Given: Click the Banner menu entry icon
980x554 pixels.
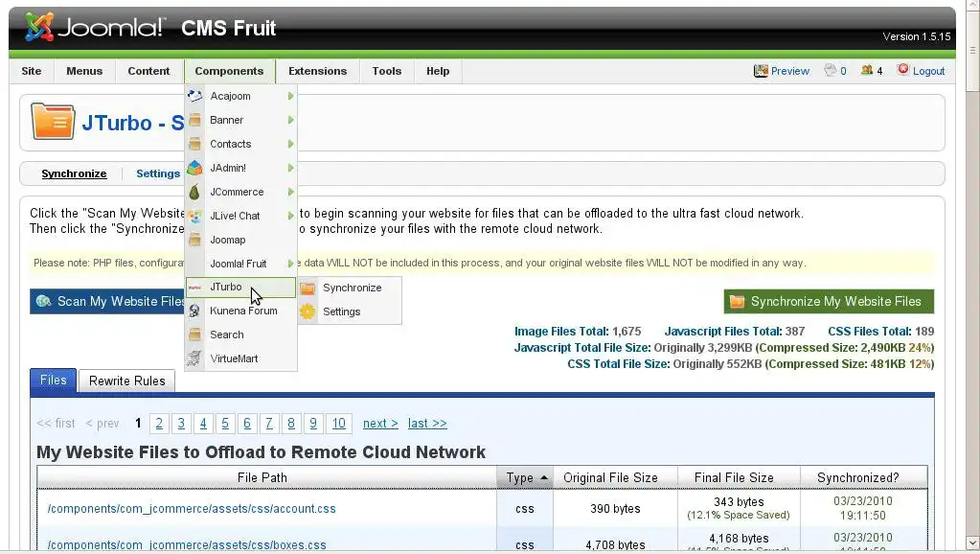Looking at the screenshot, I should pos(195,120).
